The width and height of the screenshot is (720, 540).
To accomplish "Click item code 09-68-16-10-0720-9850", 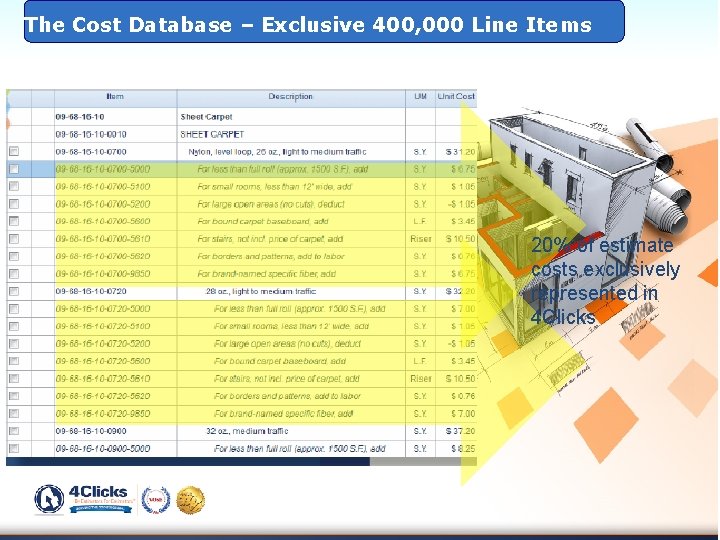I will (103, 413).
